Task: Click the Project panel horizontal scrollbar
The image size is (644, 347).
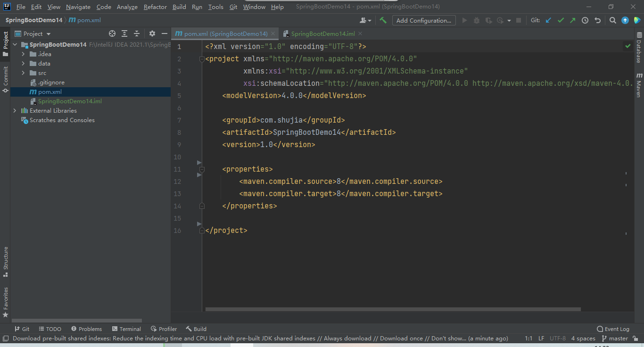Action: (77, 321)
